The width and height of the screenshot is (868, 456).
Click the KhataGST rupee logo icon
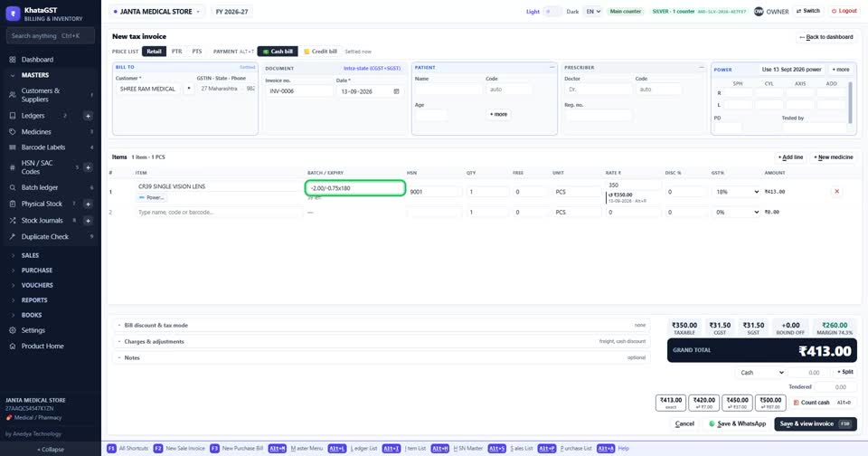13,14
